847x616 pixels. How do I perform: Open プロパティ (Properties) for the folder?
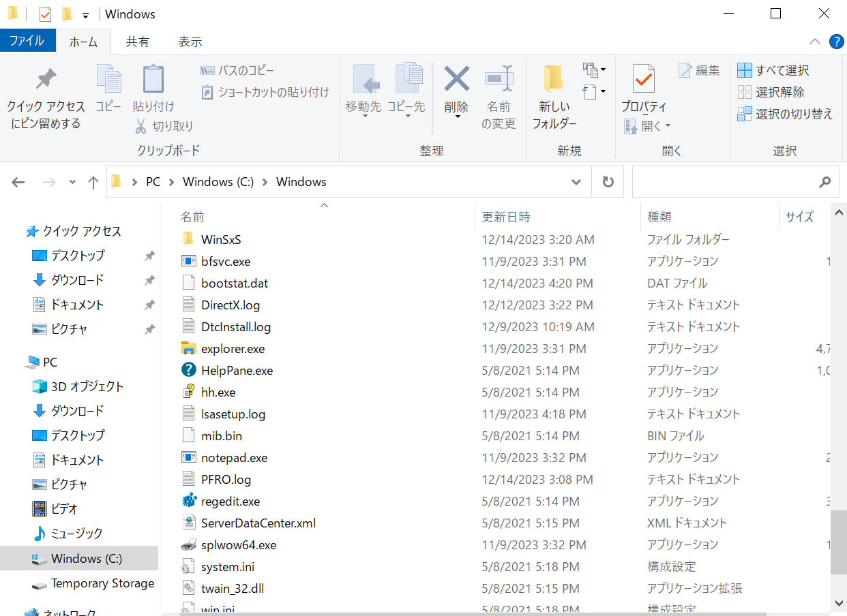[643, 89]
